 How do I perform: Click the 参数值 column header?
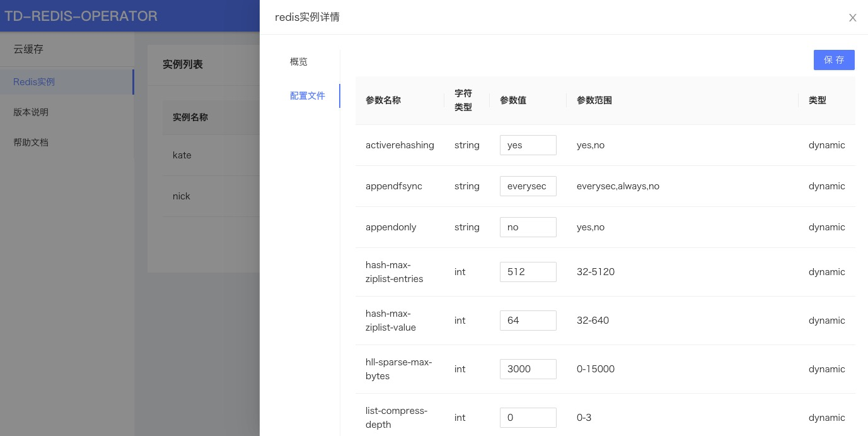click(513, 100)
